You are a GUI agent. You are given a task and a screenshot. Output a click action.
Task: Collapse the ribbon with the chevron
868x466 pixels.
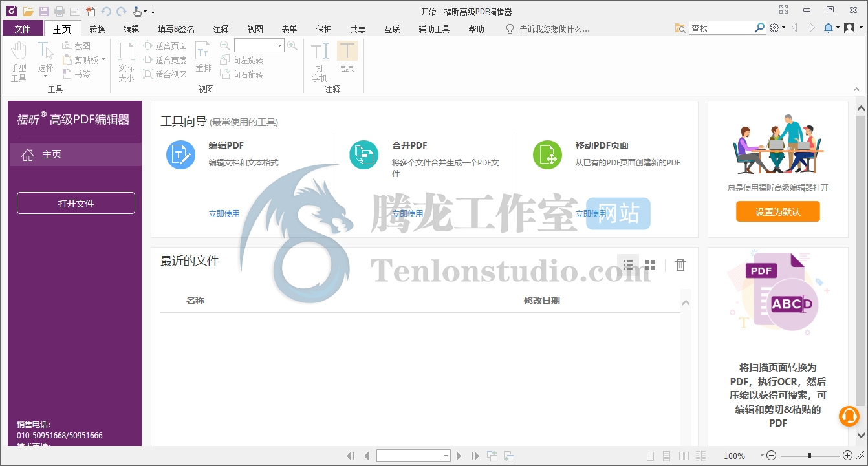point(856,89)
